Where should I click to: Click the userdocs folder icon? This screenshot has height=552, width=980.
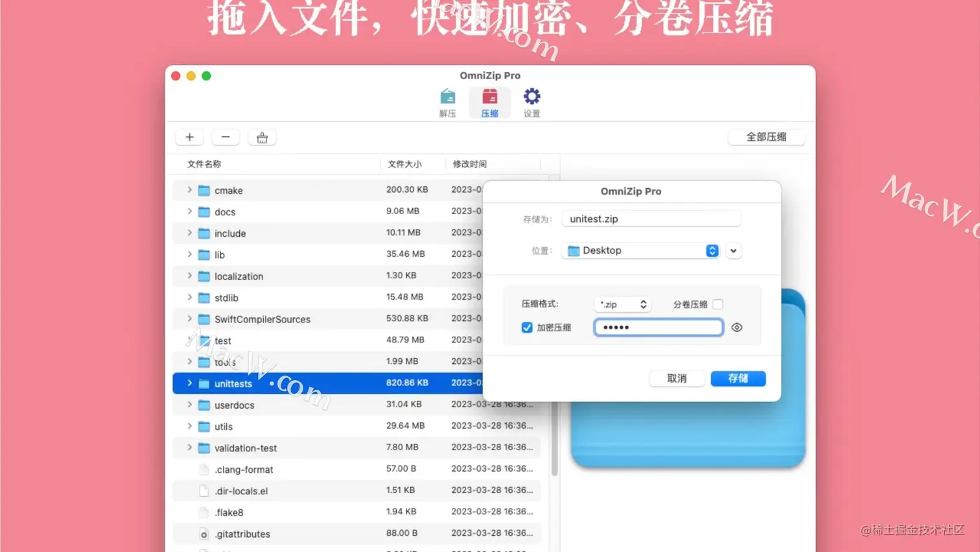tap(204, 405)
